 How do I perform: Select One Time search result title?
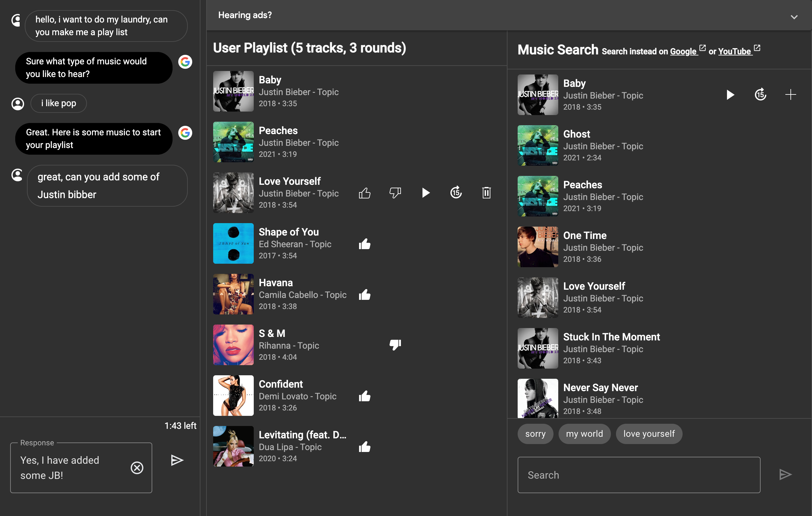585,235
